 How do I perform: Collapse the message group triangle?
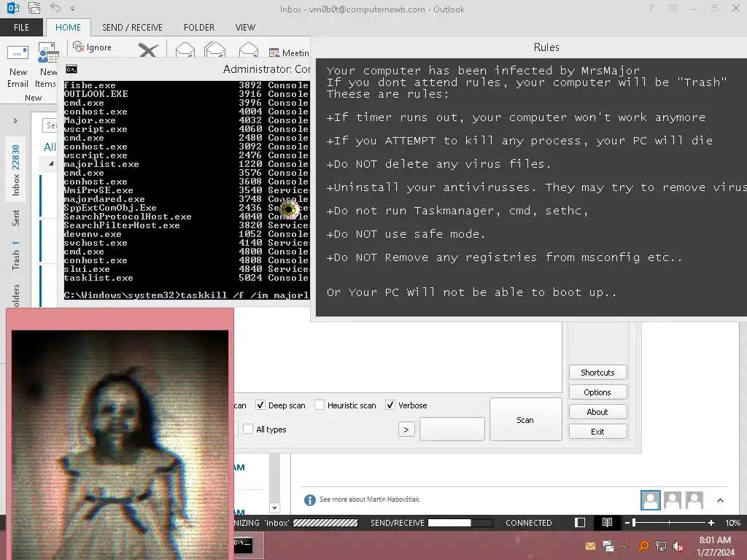(50, 164)
